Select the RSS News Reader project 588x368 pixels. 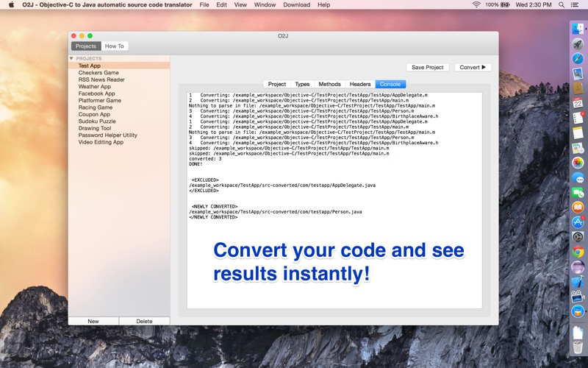tap(119, 79)
